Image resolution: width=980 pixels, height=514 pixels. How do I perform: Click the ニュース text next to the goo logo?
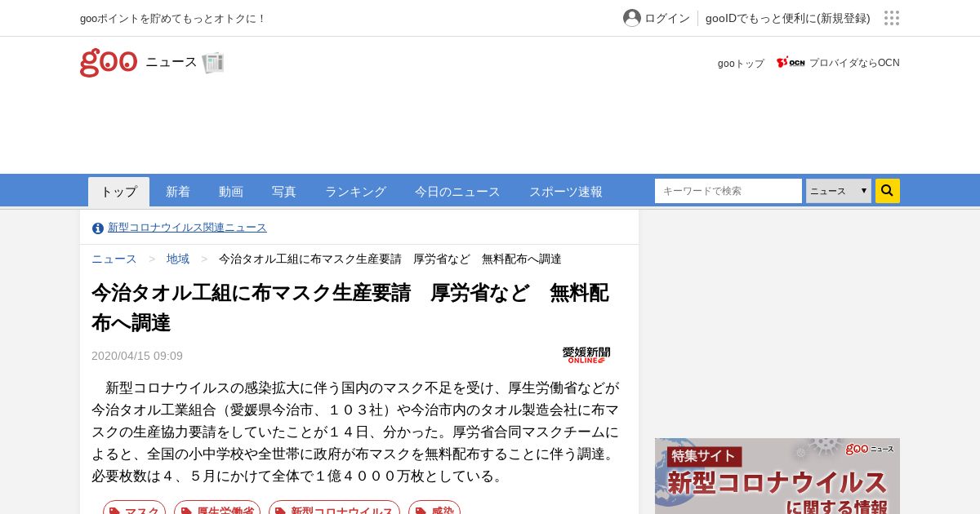171,62
